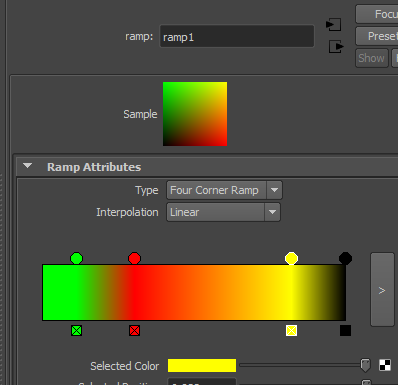Delete yellow ramp entry via X box
Screen dimensions: 398x385
click(x=291, y=331)
